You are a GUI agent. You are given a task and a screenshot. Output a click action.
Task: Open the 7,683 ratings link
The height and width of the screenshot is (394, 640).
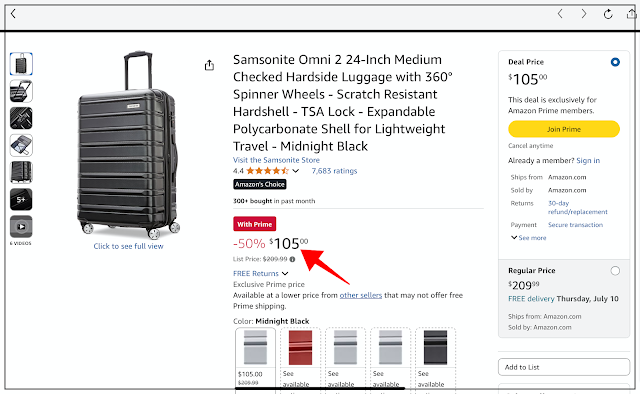pos(334,171)
